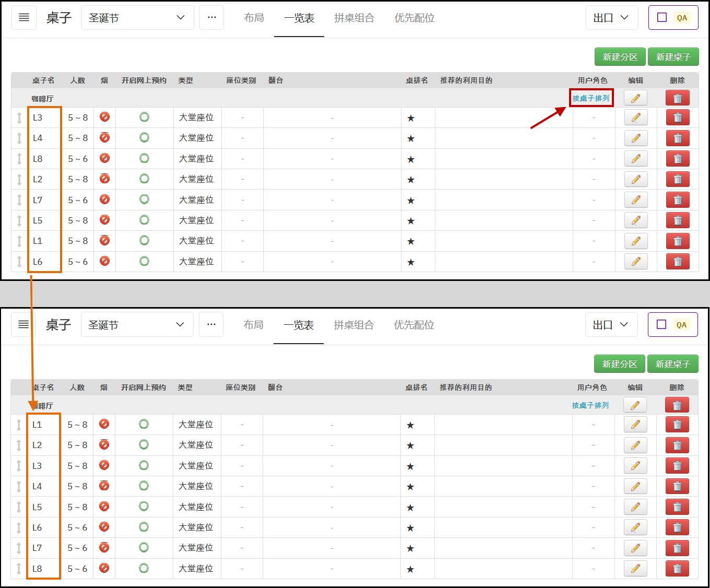Edit table L6 in the upper panel
The height and width of the screenshot is (588, 710).
coord(636,262)
